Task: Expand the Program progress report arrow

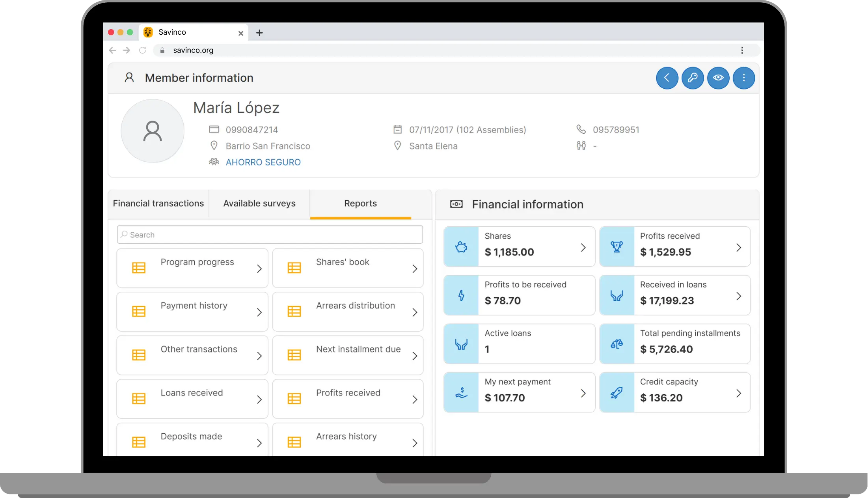Action: 259,269
